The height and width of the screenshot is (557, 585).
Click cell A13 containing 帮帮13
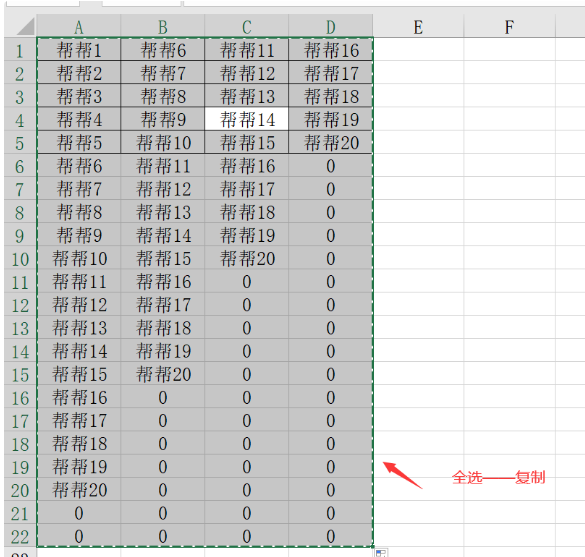[x=79, y=328]
